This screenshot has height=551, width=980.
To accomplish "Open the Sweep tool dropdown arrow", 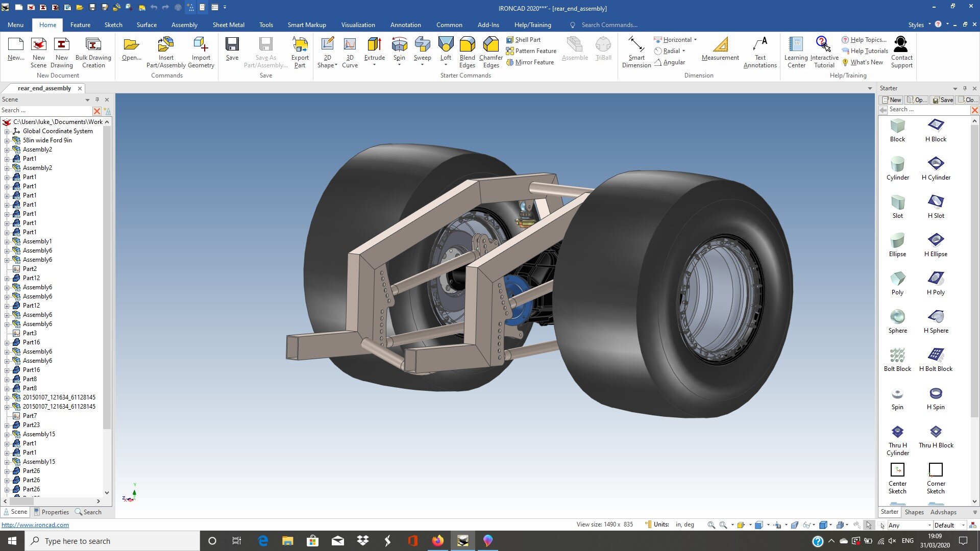I will coord(422,65).
